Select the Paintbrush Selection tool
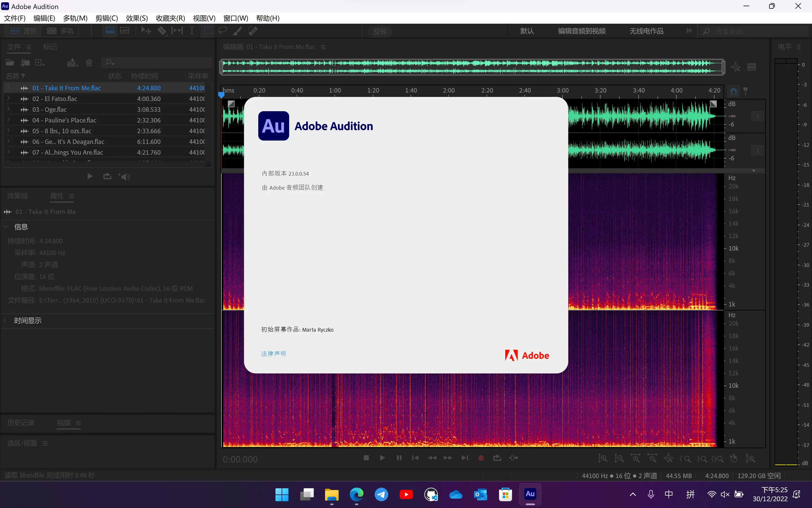This screenshot has width=812, height=508. click(x=237, y=30)
